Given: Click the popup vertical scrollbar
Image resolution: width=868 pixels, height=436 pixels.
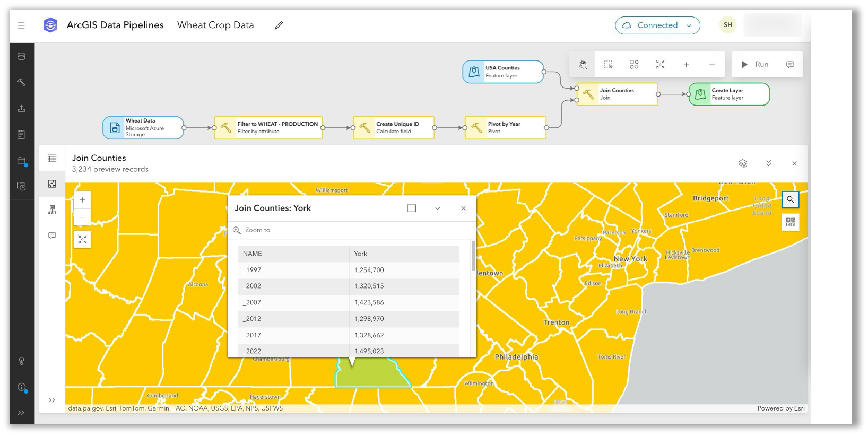Looking at the screenshot, I should pos(473,257).
